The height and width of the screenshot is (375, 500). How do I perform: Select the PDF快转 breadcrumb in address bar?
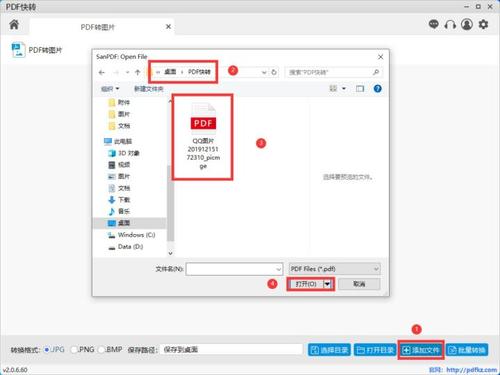click(199, 72)
